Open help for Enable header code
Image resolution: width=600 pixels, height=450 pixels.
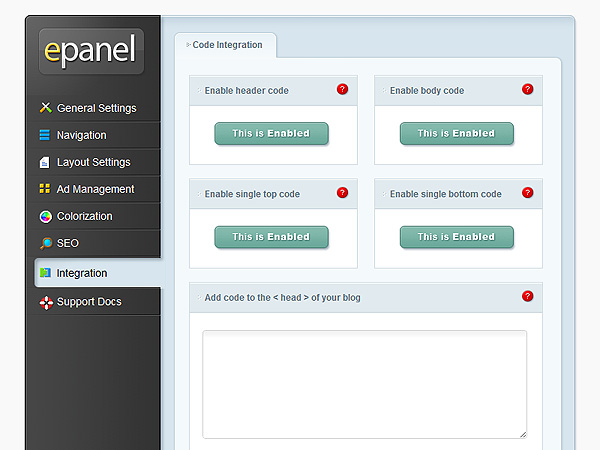click(342, 90)
